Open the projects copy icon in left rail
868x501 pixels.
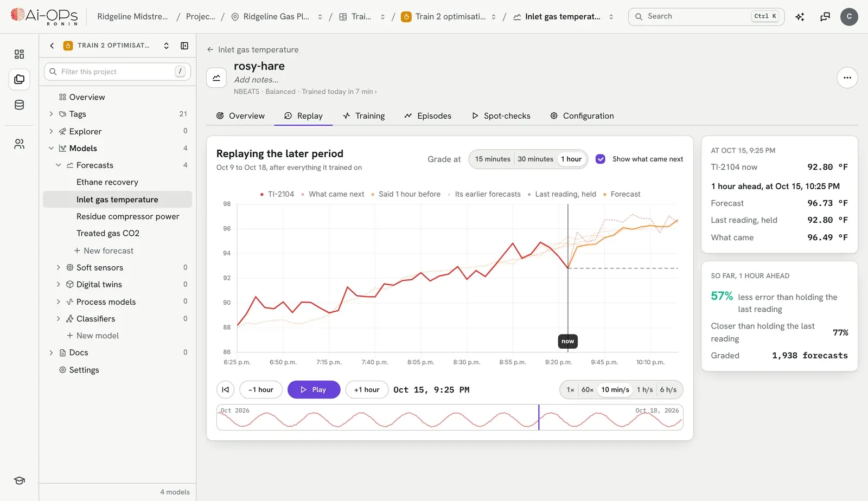19,79
